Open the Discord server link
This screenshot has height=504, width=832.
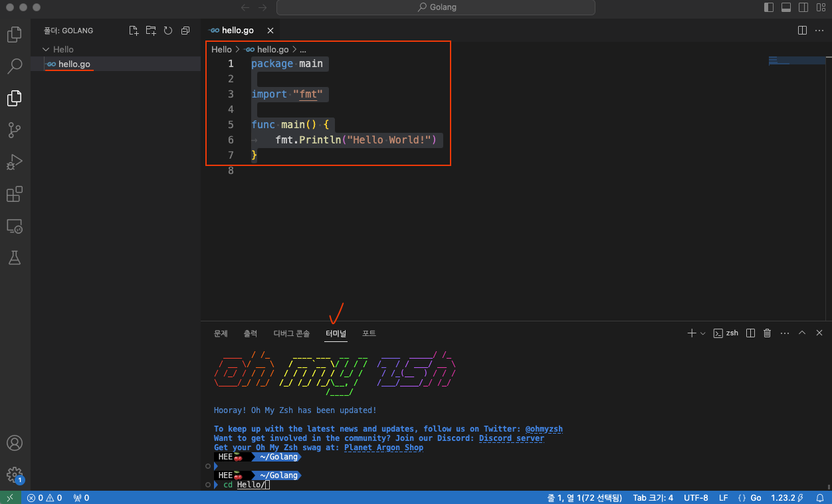coord(511,438)
